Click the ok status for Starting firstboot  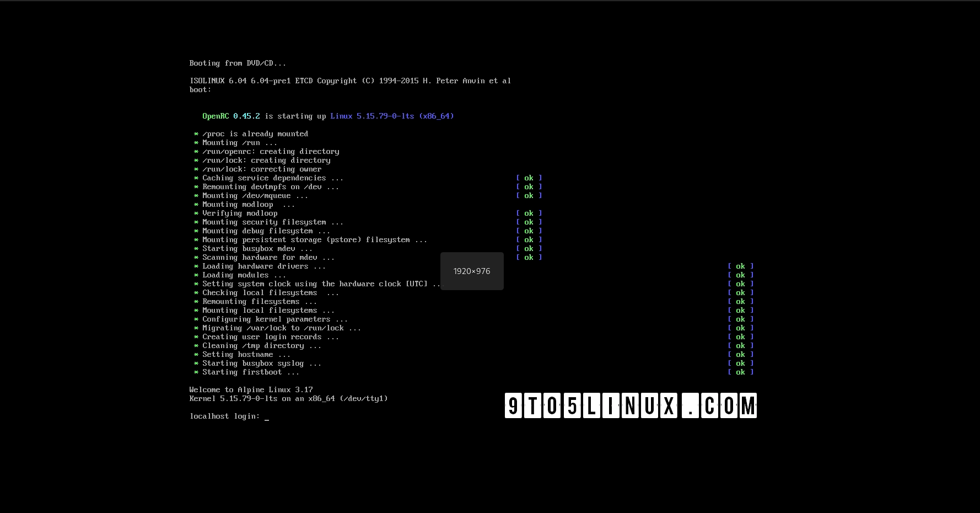click(741, 372)
